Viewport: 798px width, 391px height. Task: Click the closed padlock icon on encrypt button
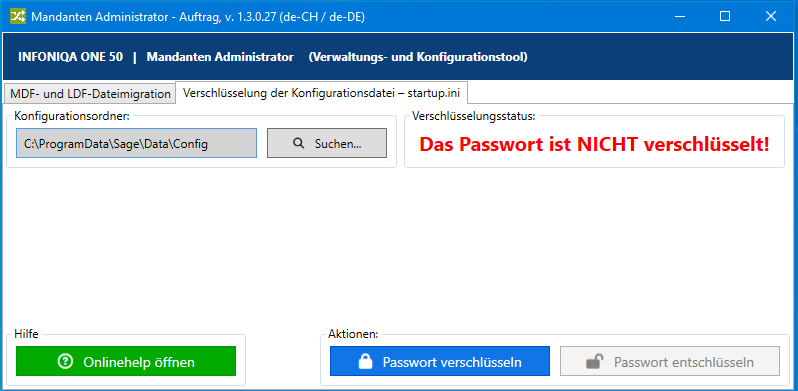(365, 362)
